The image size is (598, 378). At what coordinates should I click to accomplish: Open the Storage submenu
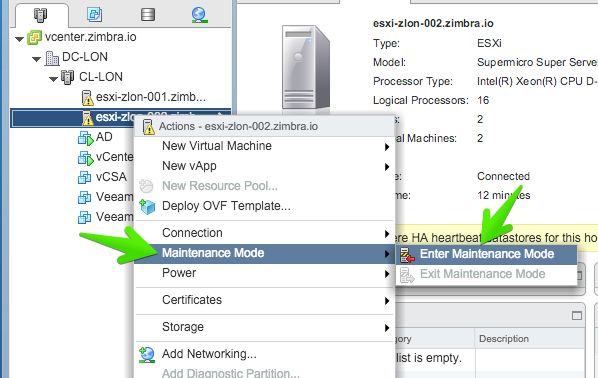click(x=264, y=327)
